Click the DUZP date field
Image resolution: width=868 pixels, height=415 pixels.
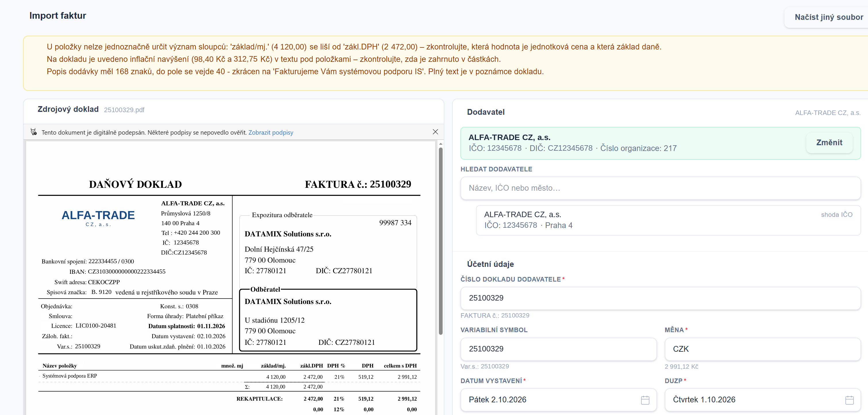pos(762,400)
